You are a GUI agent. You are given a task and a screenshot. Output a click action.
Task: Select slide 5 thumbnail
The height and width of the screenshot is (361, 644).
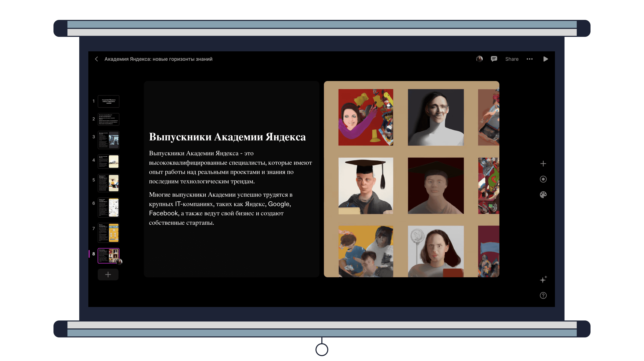tap(108, 183)
